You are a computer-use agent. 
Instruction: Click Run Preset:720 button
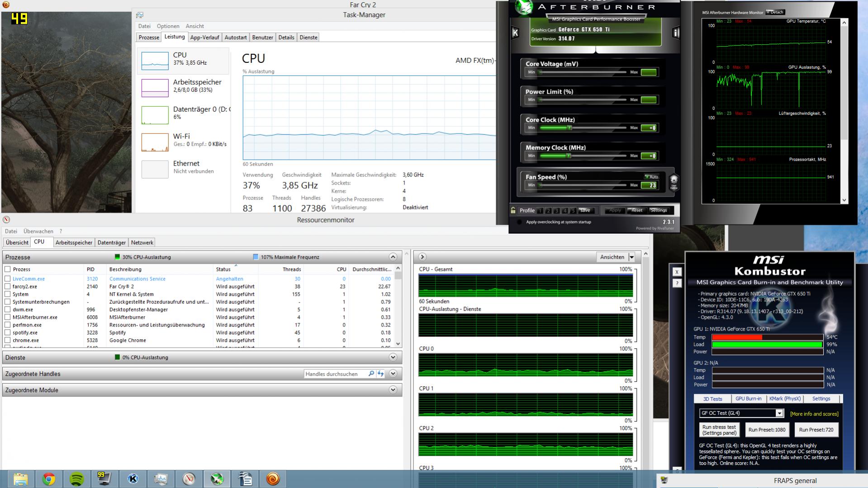(x=816, y=430)
